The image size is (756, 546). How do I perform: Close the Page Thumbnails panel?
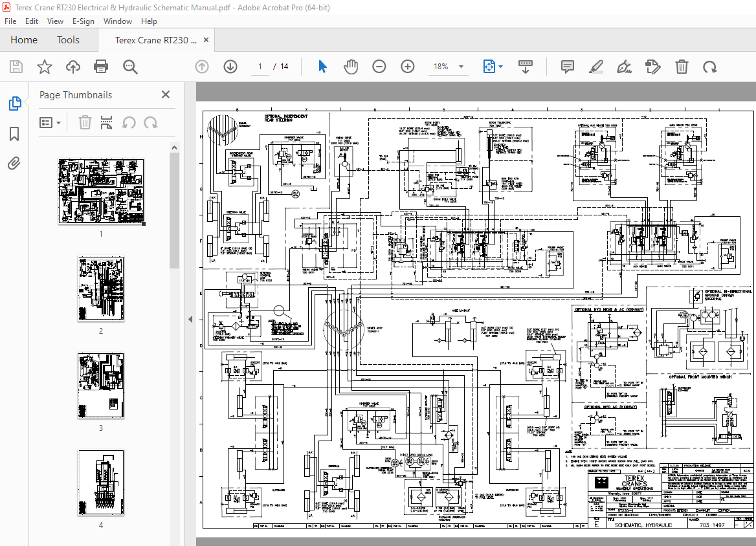166,94
